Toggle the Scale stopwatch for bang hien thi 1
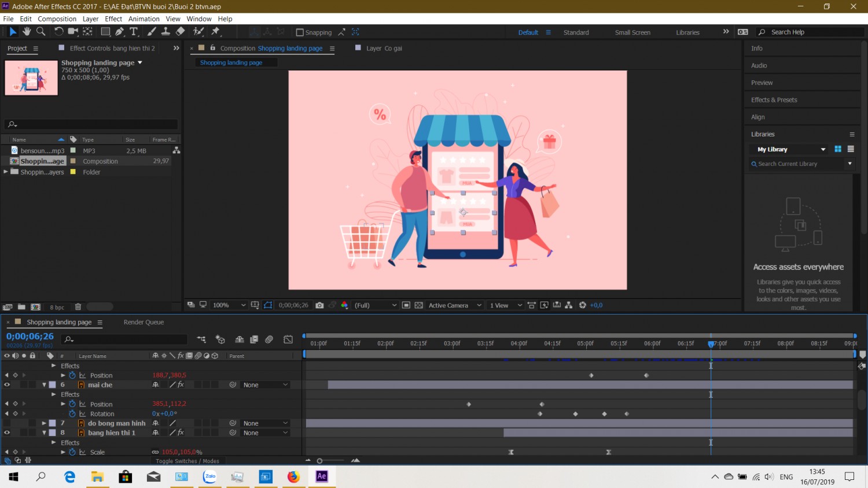This screenshot has height=488, width=868. coord(72,452)
